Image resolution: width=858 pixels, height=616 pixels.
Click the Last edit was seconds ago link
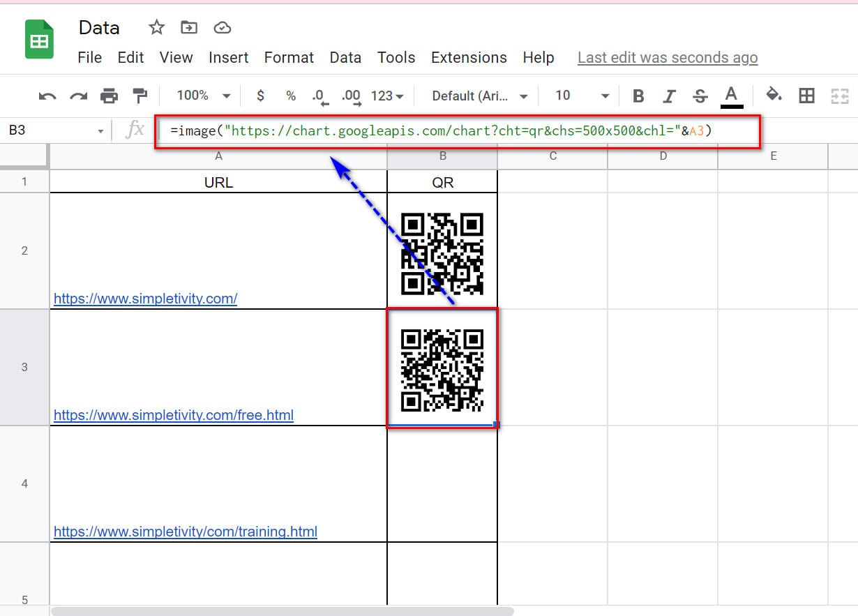(x=668, y=58)
